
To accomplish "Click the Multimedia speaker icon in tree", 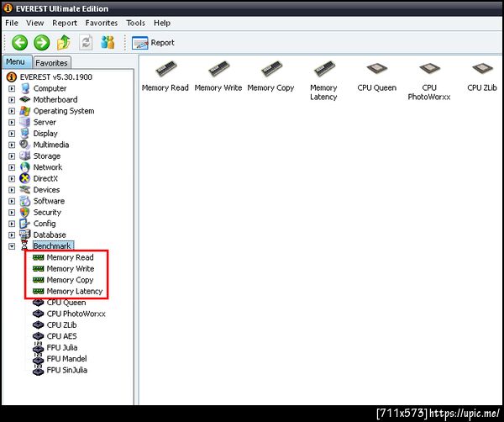I will click(24, 145).
